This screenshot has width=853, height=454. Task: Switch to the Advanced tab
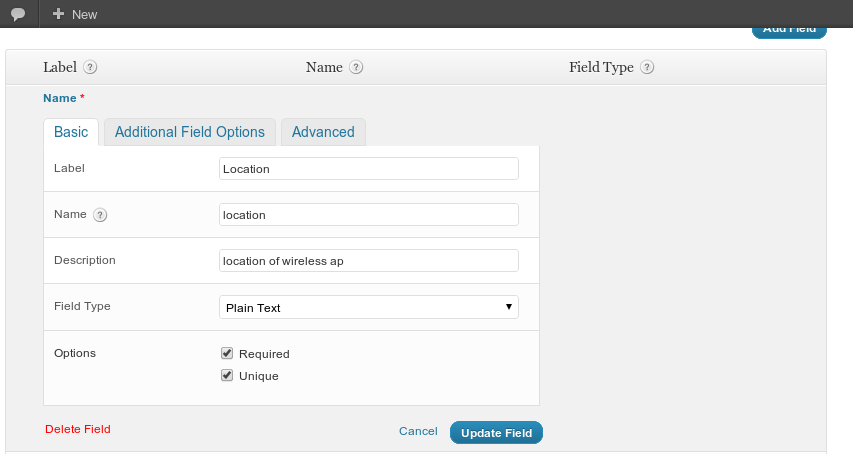(323, 132)
